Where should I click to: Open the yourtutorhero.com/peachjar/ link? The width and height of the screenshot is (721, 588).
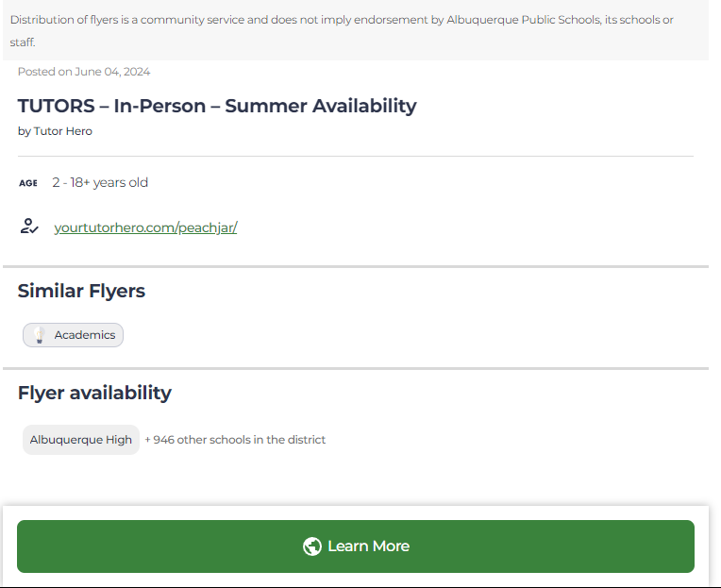[x=145, y=227]
